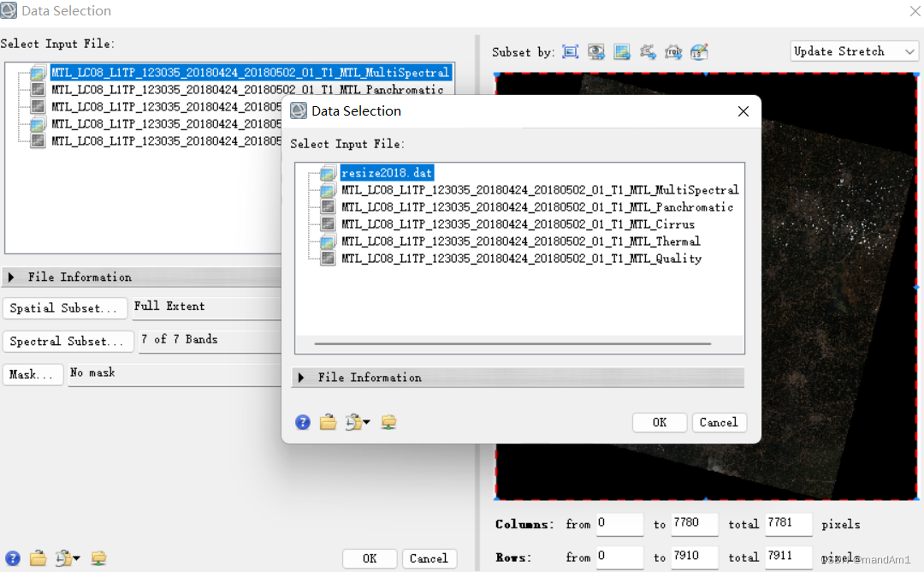Click OK in back Data Selection window
The image size is (924, 572).
[x=370, y=558]
